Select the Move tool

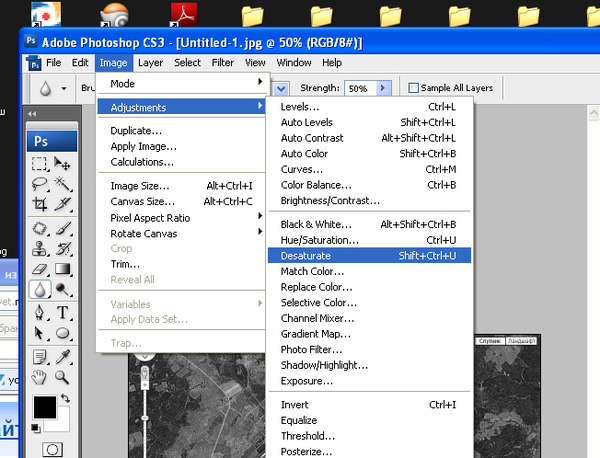(62, 164)
